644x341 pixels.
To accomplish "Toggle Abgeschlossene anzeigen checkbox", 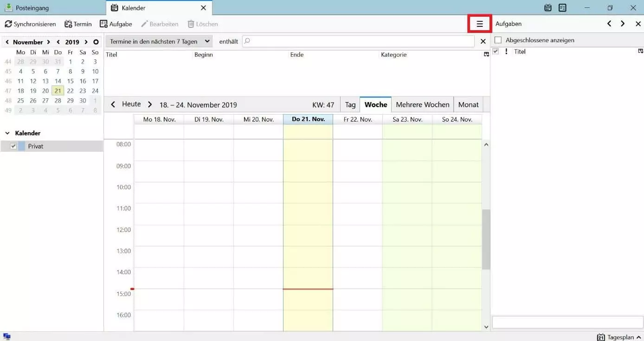I will [498, 40].
